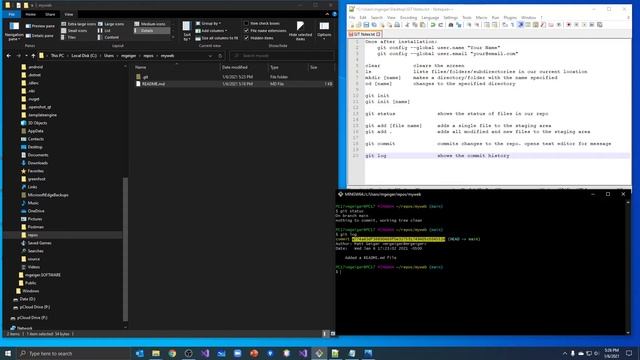Click the Explorer search box
The width and height of the screenshot is (640, 360).
tap(283, 56)
